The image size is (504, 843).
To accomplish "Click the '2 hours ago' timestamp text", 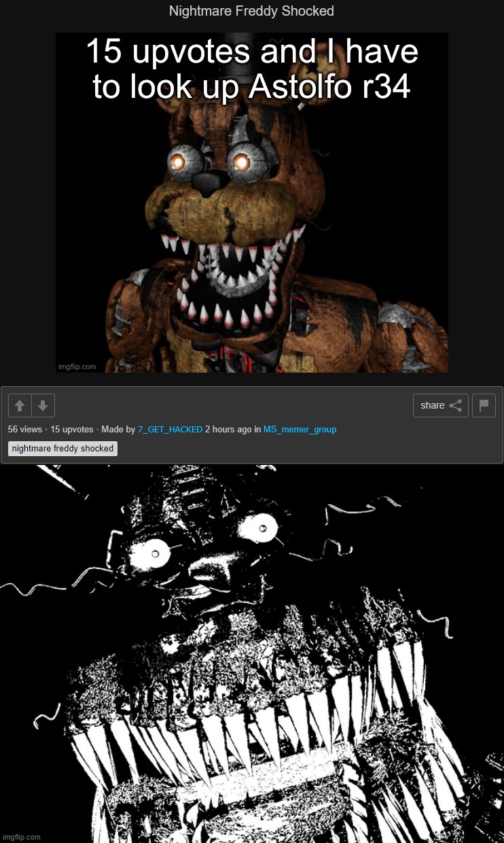I will point(228,430).
